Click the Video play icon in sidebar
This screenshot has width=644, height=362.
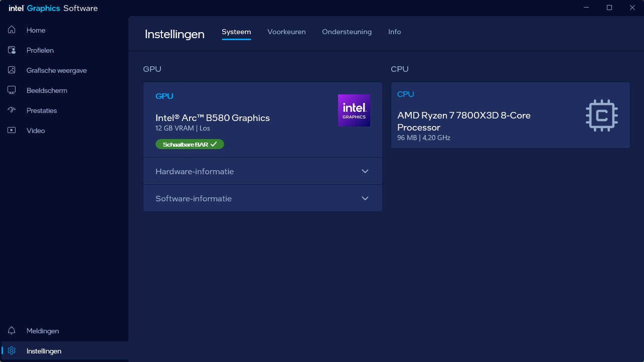12,131
